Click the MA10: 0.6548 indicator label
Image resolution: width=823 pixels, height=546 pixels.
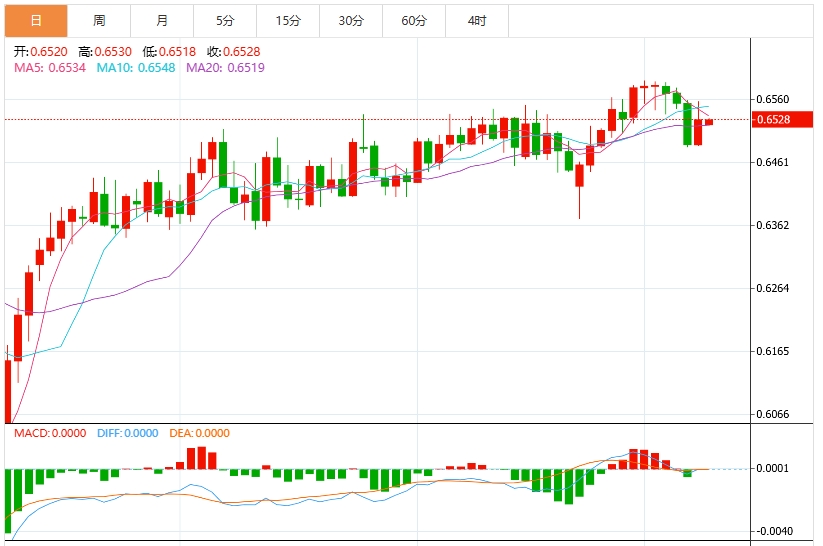(x=136, y=68)
